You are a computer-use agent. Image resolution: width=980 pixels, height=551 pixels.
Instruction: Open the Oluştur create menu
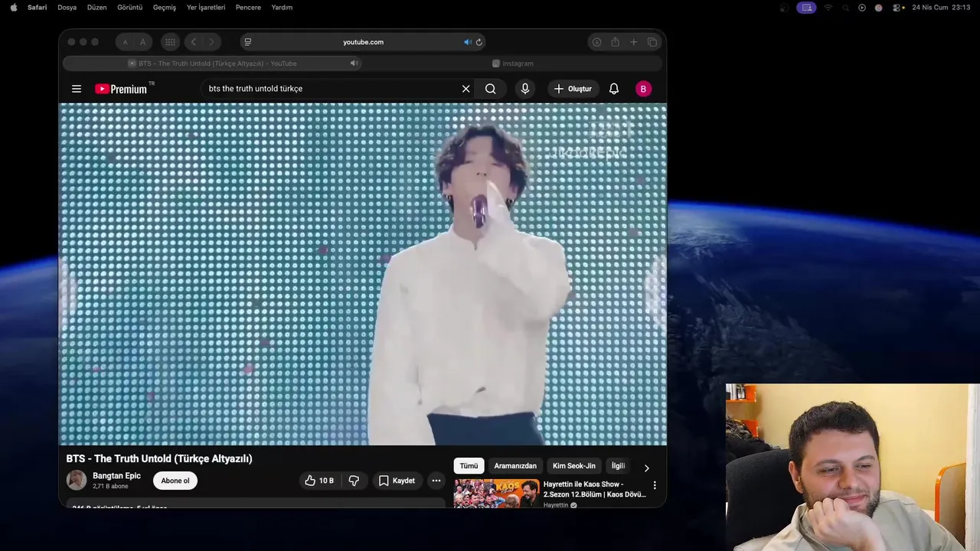(573, 89)
